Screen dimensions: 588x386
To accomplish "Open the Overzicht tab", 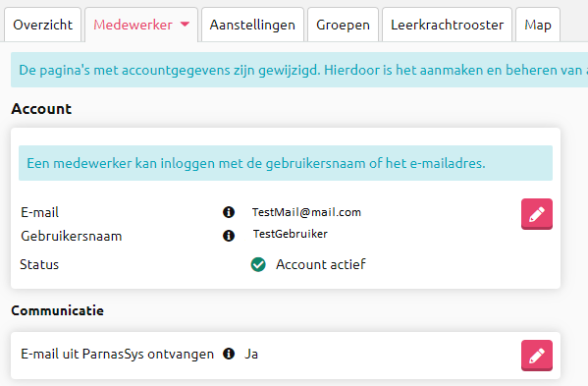I will 43,25.
